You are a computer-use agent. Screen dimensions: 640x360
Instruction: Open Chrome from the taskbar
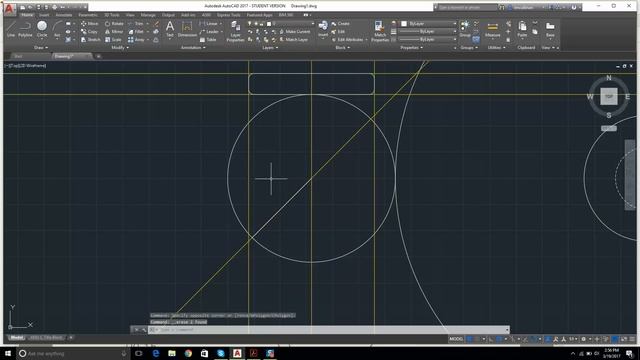click(188, 353)
